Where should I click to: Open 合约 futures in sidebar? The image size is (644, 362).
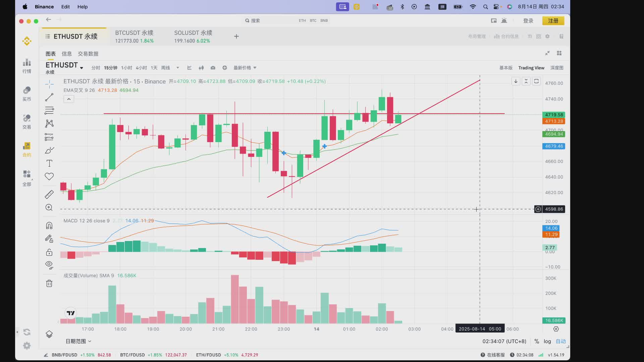point(27,149)
